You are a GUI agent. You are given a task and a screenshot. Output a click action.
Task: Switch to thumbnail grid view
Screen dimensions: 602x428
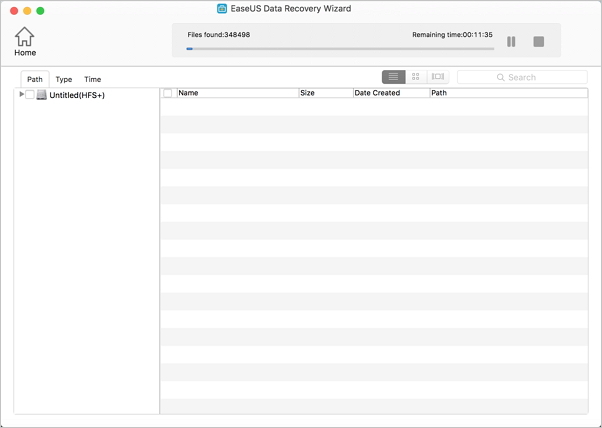click(x=416, y=77)
